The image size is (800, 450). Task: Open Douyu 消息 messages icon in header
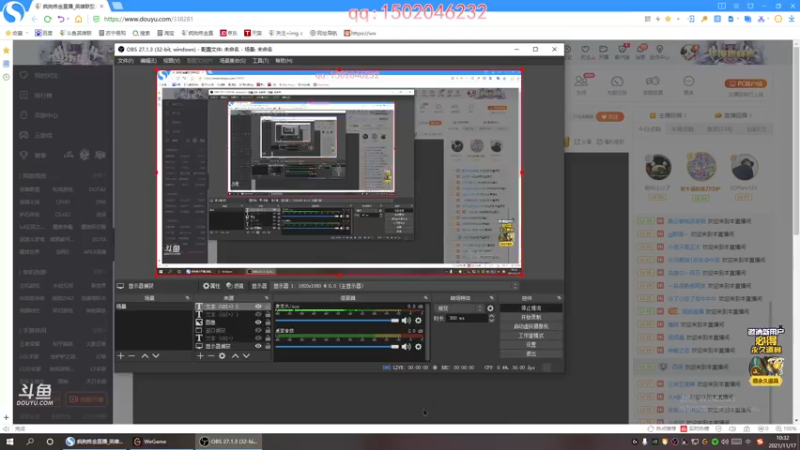click(x=641, y=50)
